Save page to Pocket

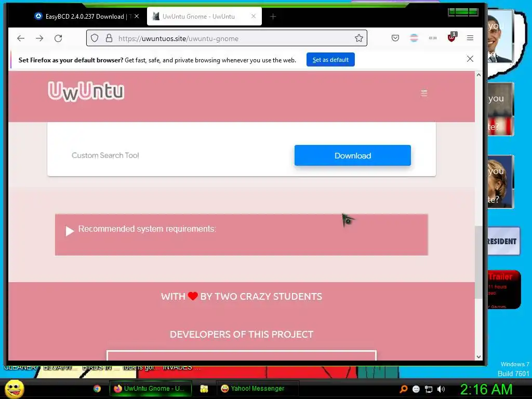tap(395, 38)
